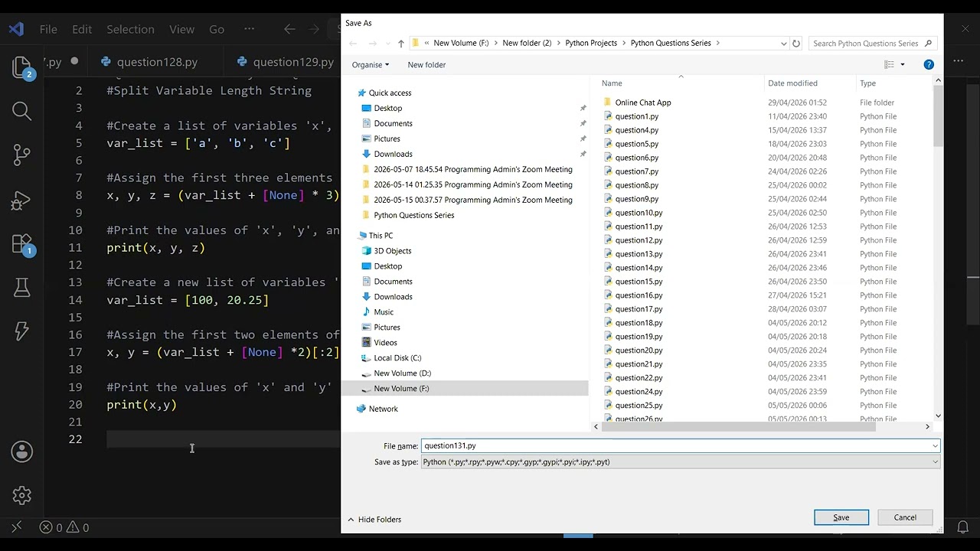Click the remote window indicator in status bar
Screen dimensions: 980x551
click(16, 527)
